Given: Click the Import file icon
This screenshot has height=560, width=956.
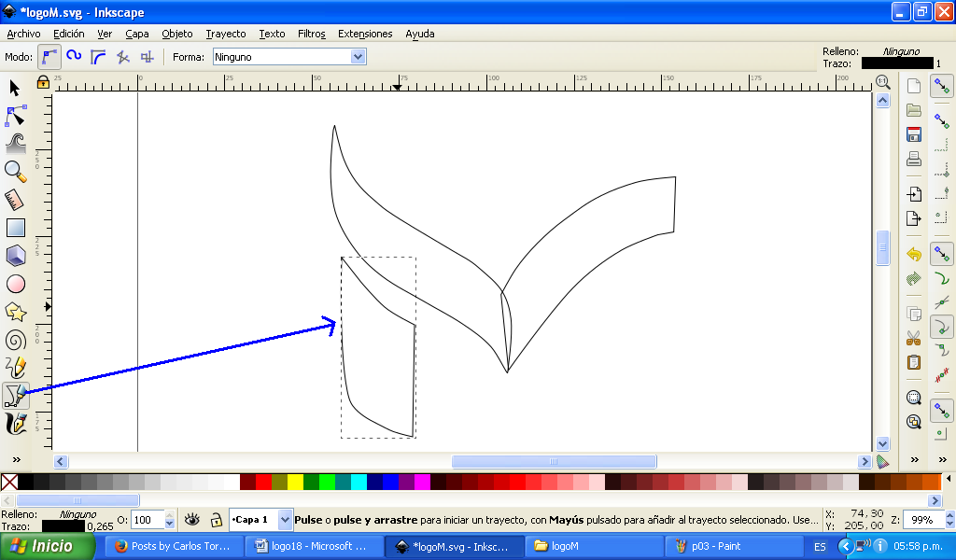Looking at the screenshot, I should click(913, 194).
